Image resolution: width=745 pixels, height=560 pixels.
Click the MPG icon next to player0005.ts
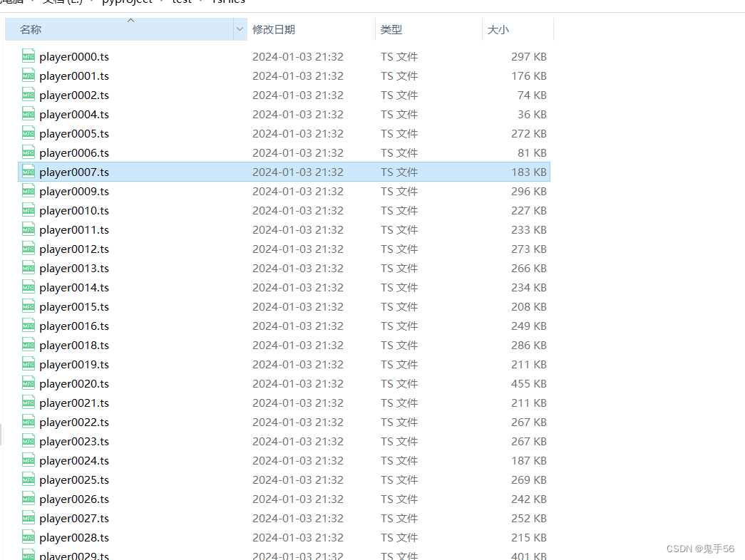tap(29, 133)
